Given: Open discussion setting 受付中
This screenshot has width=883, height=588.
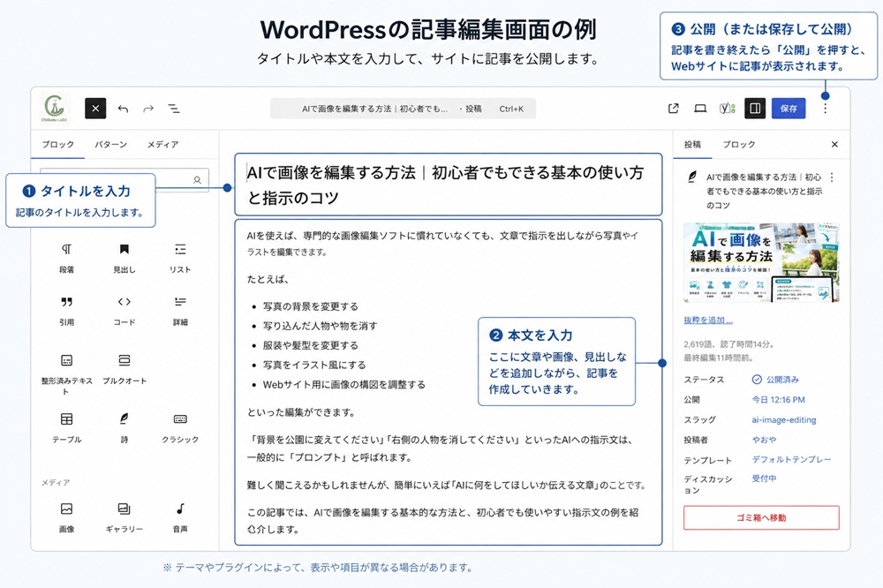Looking at the screenshot, I should coord(764,479).
